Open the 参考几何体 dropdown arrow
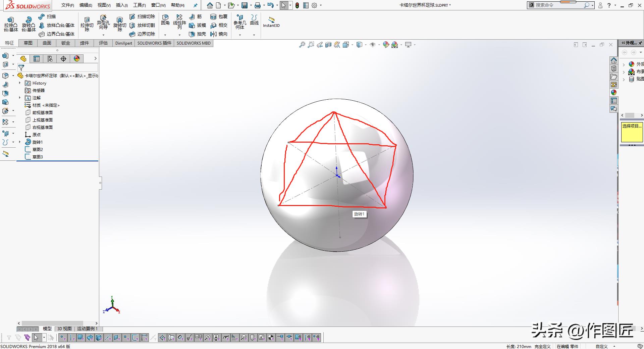644x349 pixels. 240,35
